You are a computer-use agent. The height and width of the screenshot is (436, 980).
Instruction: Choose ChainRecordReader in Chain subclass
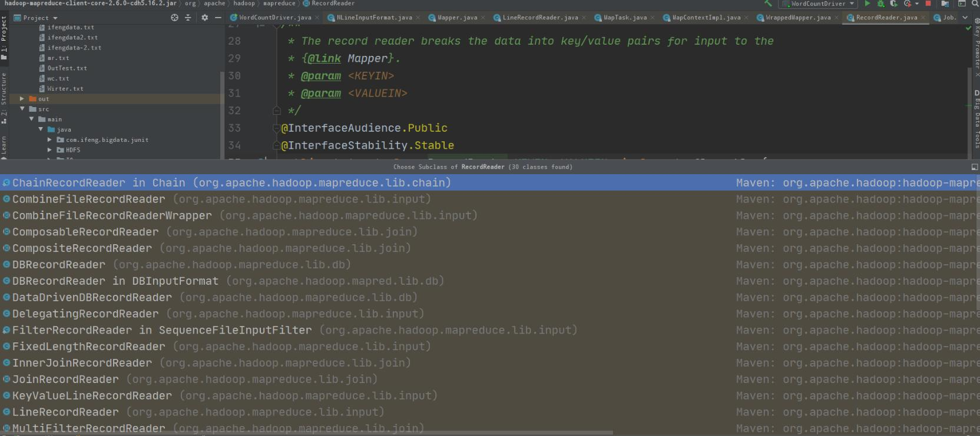pyautogui.click(x=490, y=182)
